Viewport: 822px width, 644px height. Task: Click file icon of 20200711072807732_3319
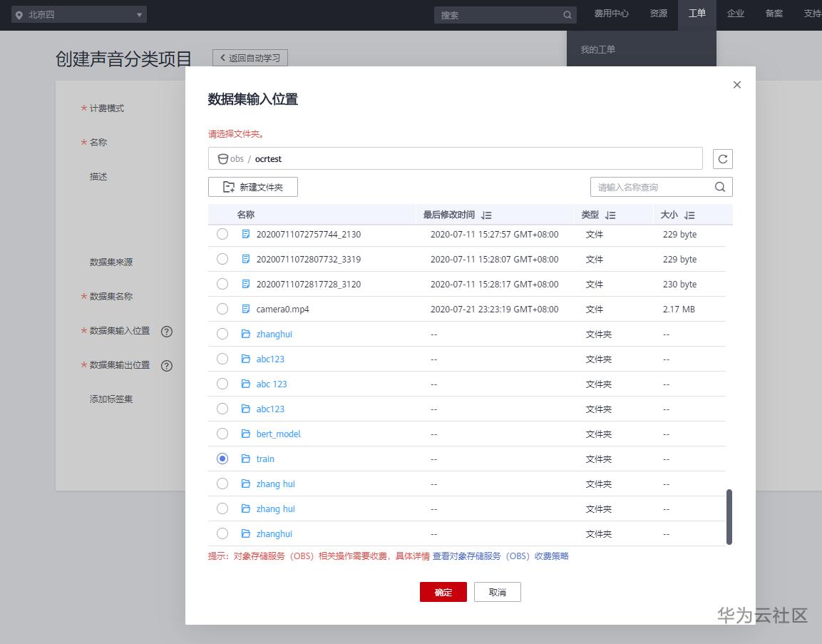245,259
